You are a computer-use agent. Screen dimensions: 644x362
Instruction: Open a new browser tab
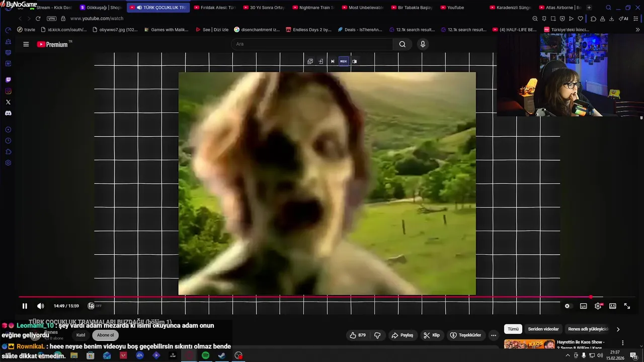click(589, 8)
